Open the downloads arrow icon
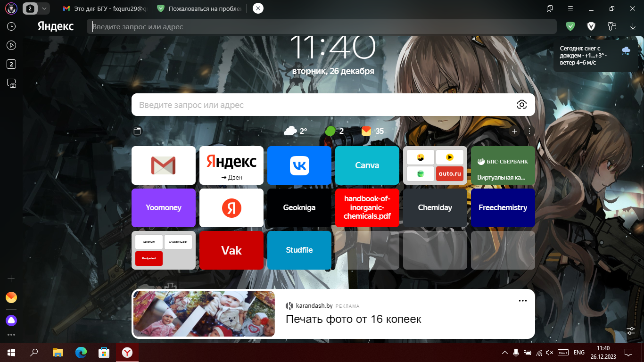The width and height of the screenshot is (644, 362). 633,26
